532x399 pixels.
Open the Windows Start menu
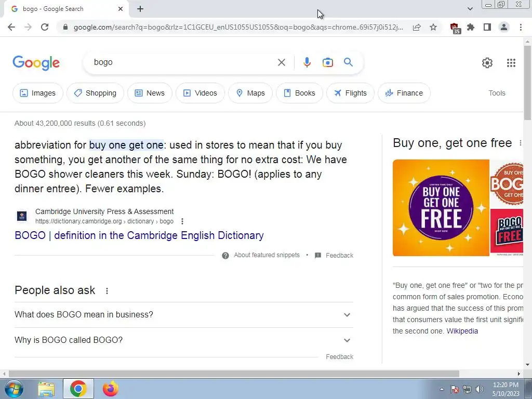pos(14,389)
